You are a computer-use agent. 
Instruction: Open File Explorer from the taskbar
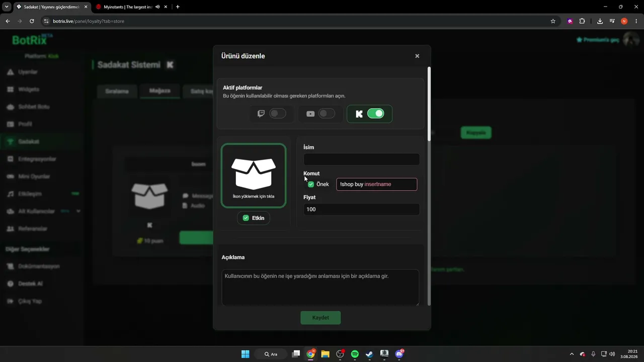click(x=325, y=354)
